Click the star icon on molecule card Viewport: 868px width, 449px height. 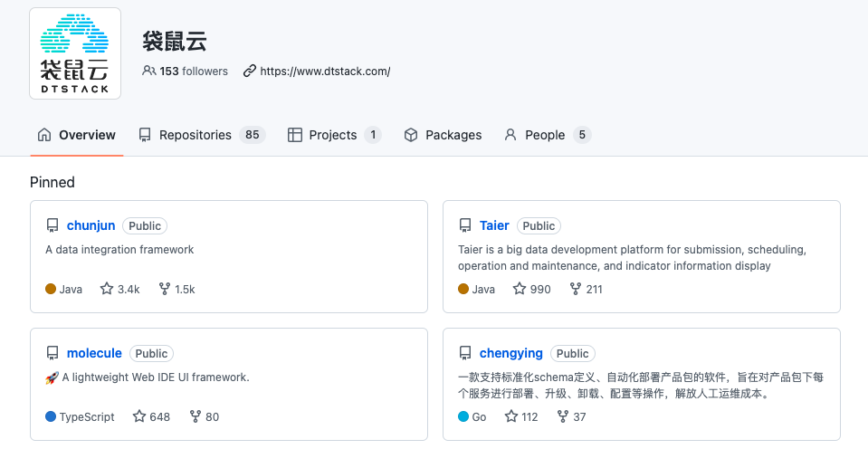coord(139,416)
